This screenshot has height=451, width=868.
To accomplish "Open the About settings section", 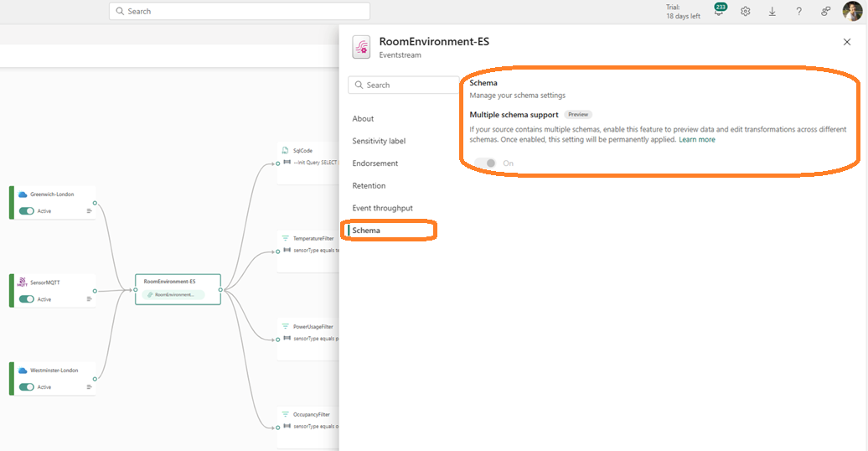I will tap(363, 118).
